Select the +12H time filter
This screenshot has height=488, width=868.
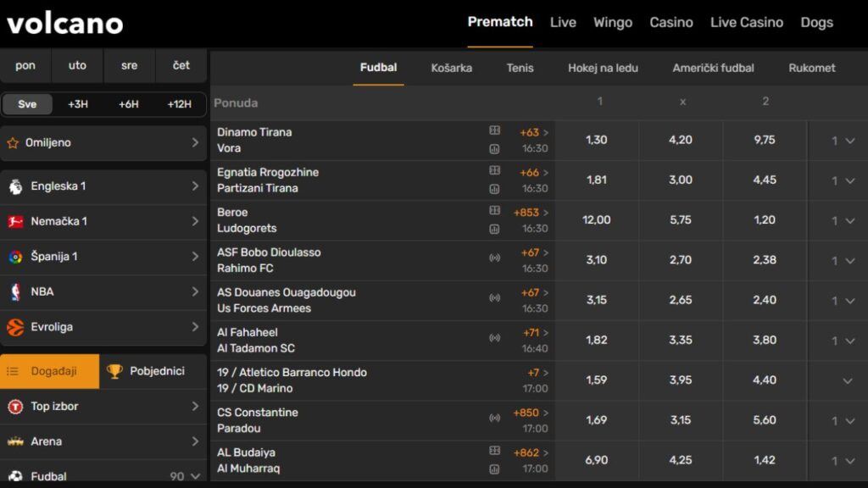pos(180,104)
